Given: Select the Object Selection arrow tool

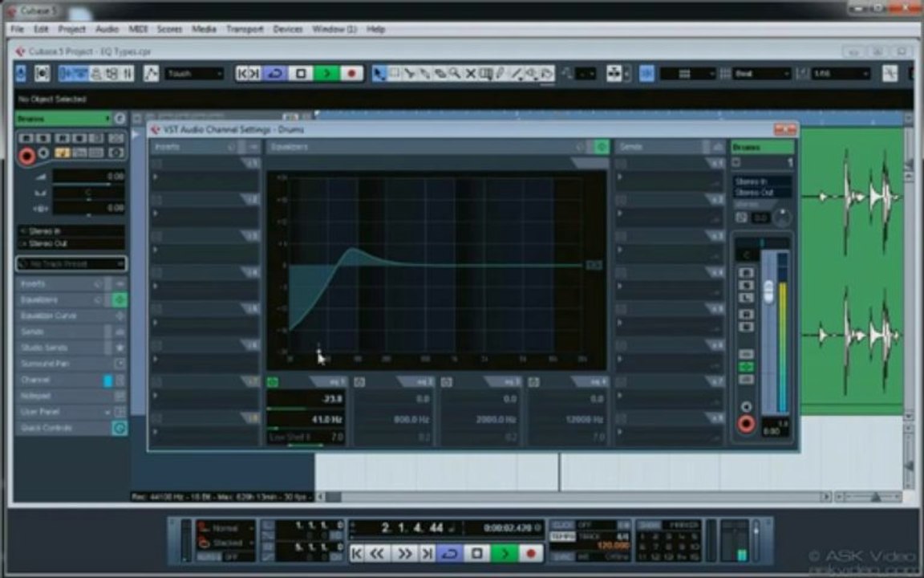Looking at the screenshot, I should tap(379, 73).
